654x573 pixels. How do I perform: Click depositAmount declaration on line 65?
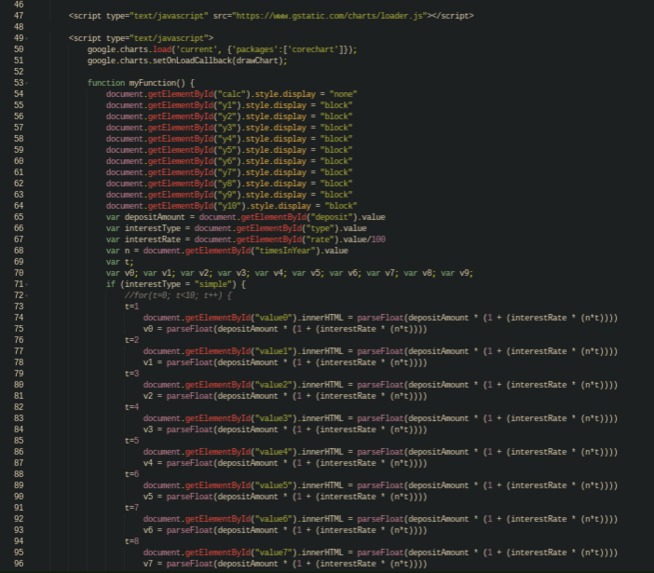pos(155,217)
